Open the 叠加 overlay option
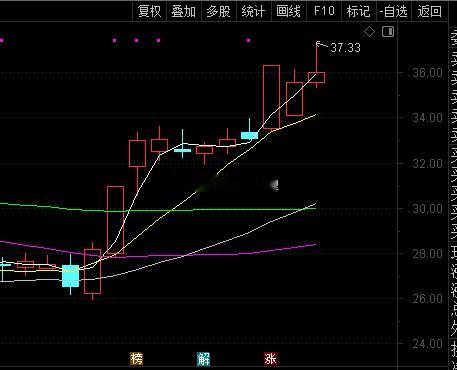 (184, 11)
